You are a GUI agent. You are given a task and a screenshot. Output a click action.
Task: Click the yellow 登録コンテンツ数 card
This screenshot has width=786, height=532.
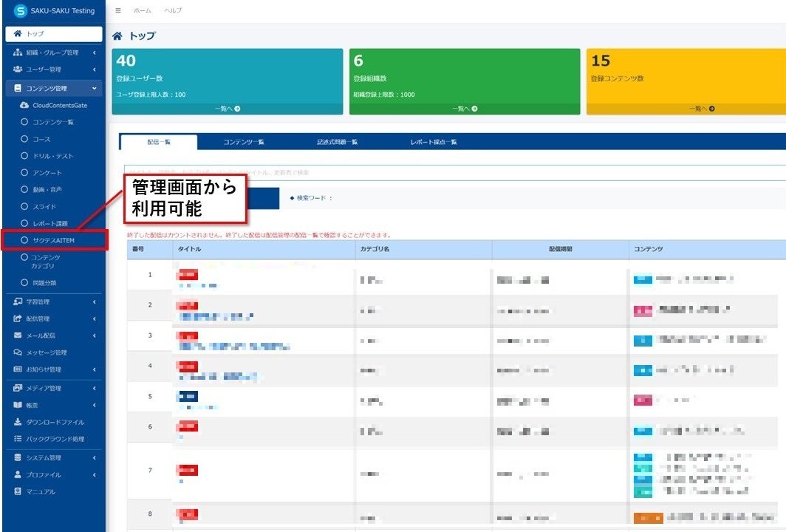[686, 82]
